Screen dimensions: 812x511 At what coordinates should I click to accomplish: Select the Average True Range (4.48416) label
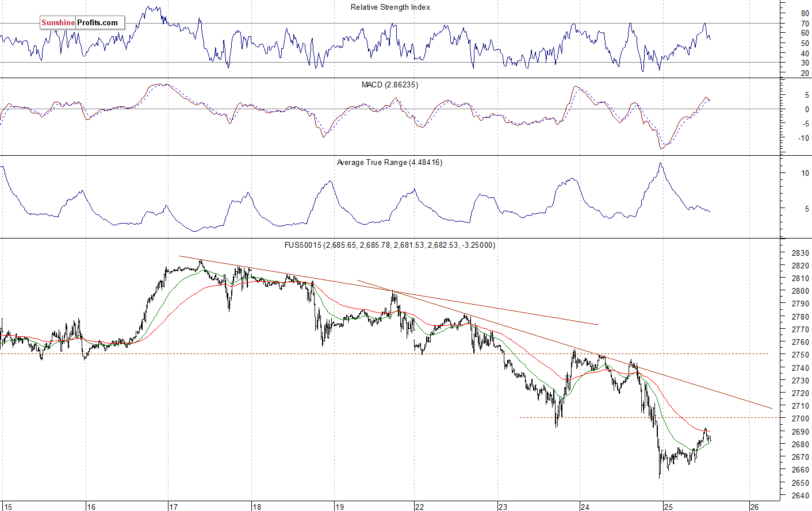(389, 163)
